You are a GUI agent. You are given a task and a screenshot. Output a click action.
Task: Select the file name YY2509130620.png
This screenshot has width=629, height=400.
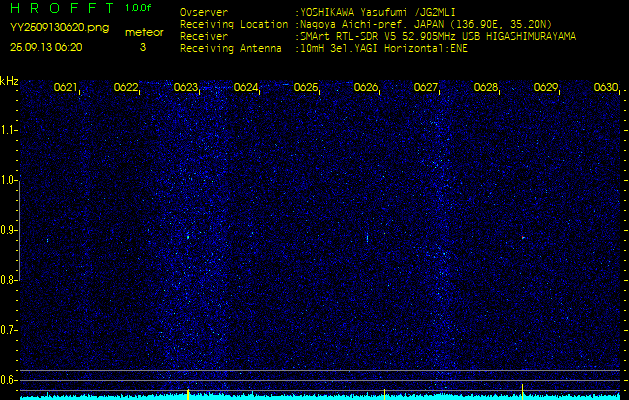click(x=59, y=28)
